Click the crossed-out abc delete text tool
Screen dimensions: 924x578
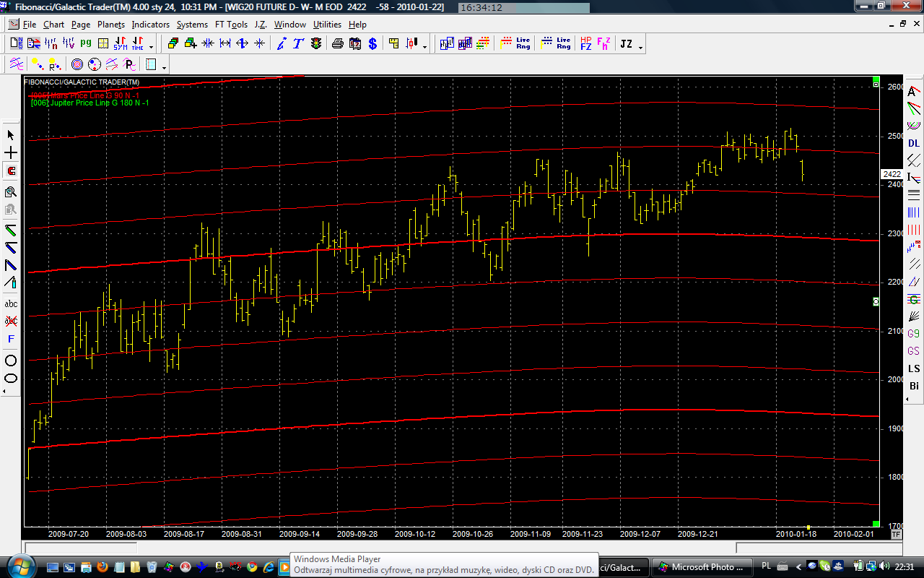point(11,320)
